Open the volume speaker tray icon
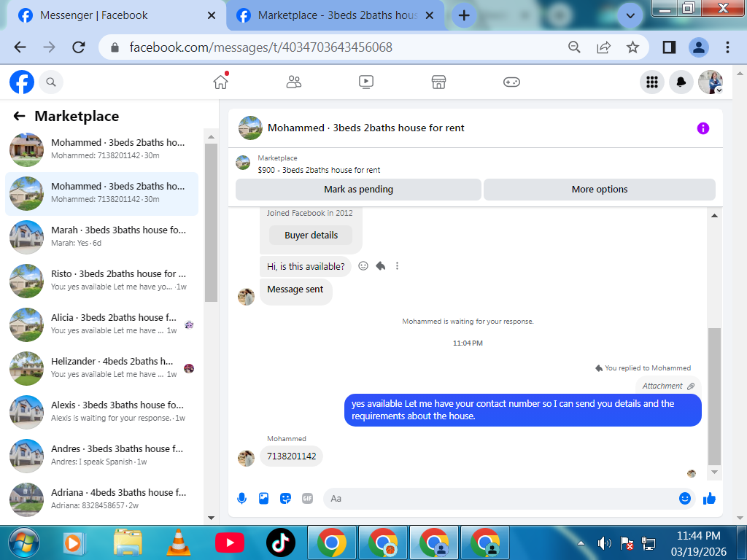 [x=604, y=542]
